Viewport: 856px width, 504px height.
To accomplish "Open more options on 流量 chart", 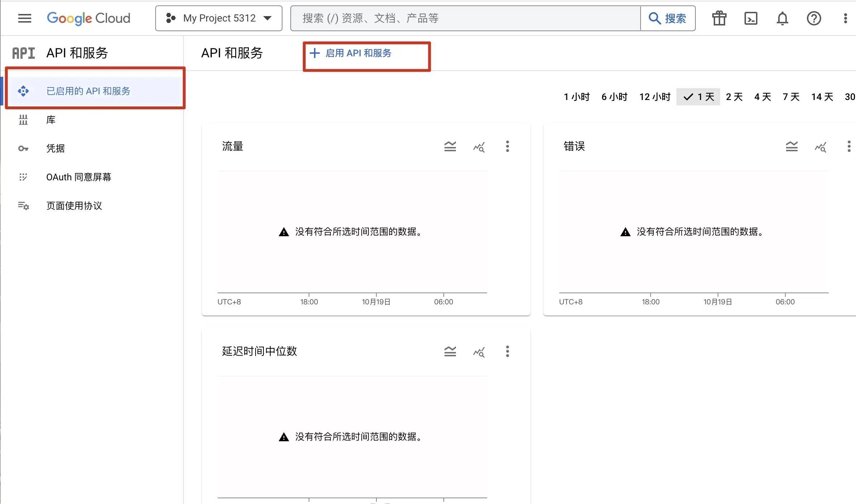I will coord(507,146).
